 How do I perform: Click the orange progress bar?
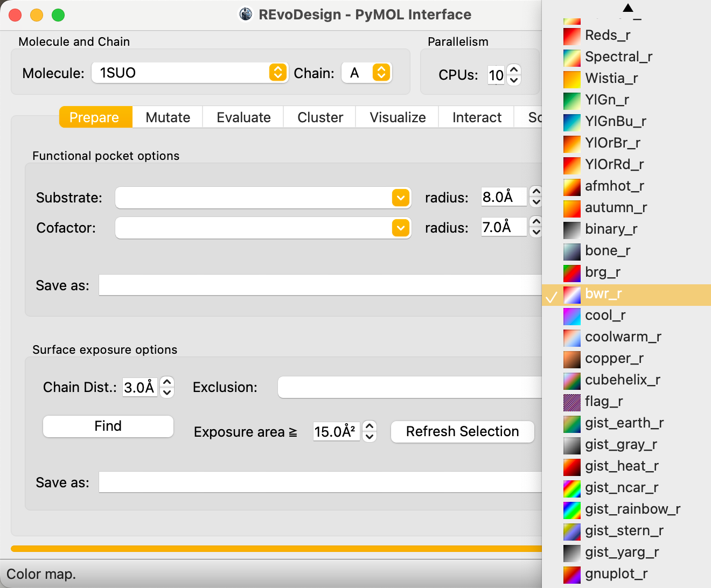tap(276, 549)
